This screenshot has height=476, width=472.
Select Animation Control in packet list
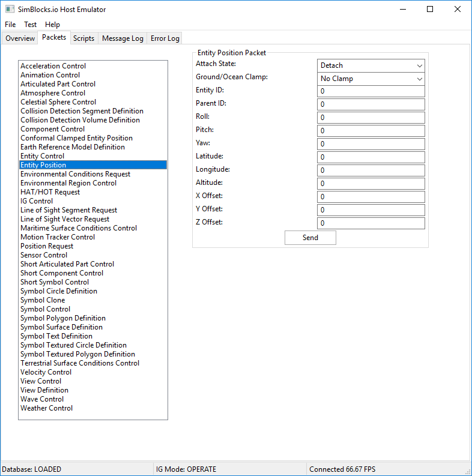click(93, 75)
